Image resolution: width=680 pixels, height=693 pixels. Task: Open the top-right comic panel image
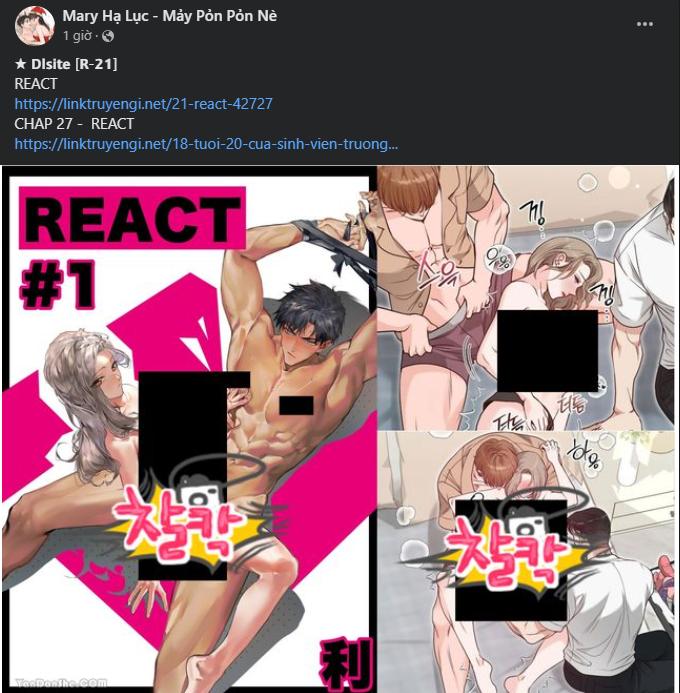[x=527, y=297]
